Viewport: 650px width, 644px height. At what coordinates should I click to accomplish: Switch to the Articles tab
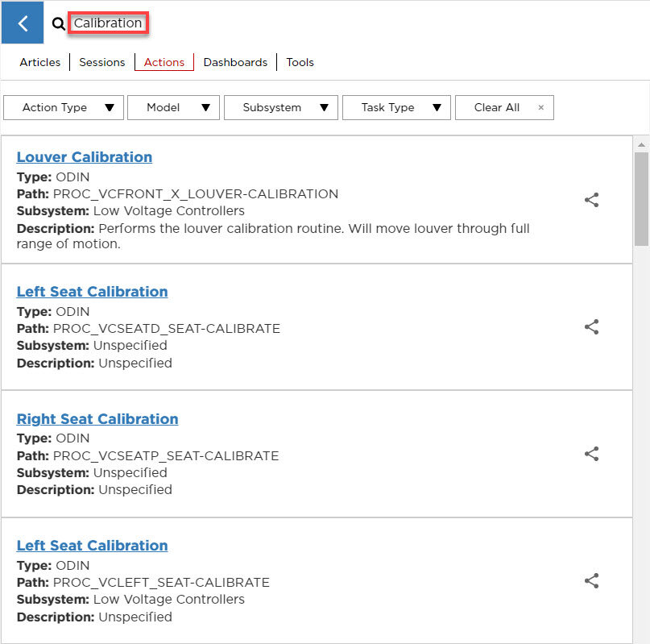point(40,62)
